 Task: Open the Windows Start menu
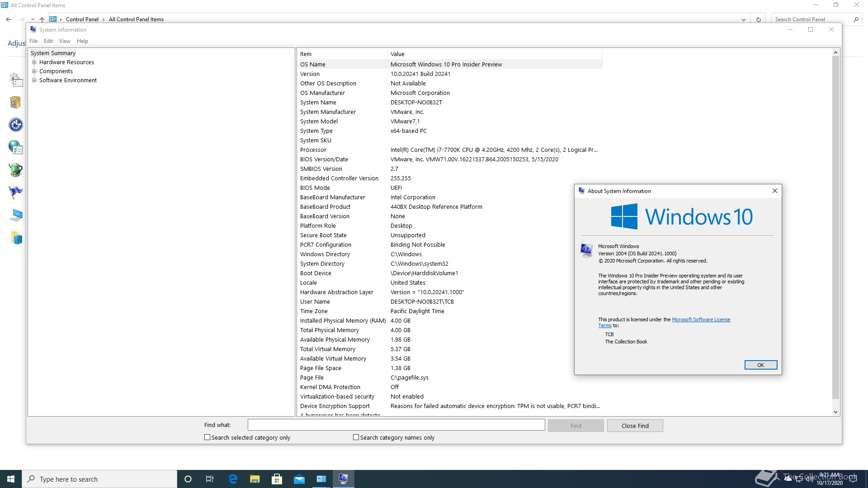pos(11,479)
